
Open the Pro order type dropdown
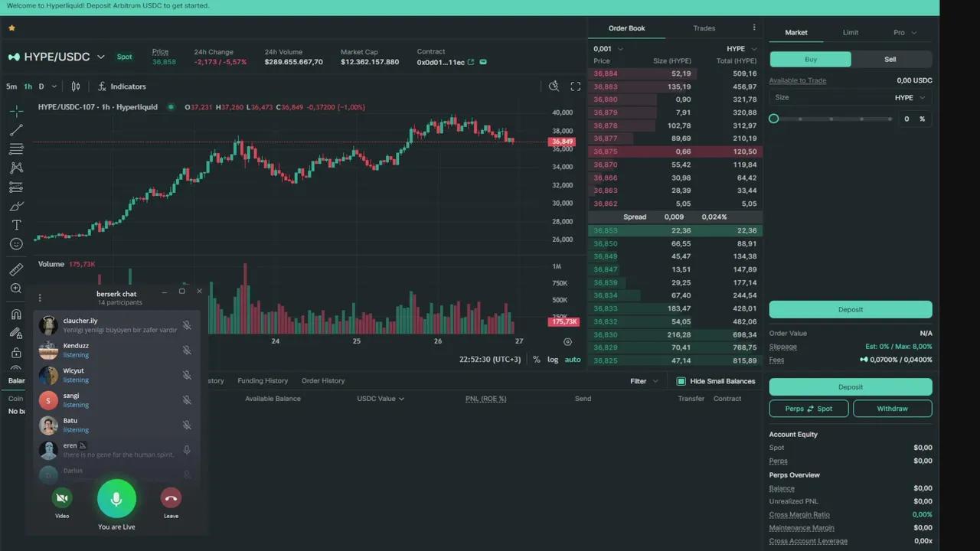[x=905, y=32]
